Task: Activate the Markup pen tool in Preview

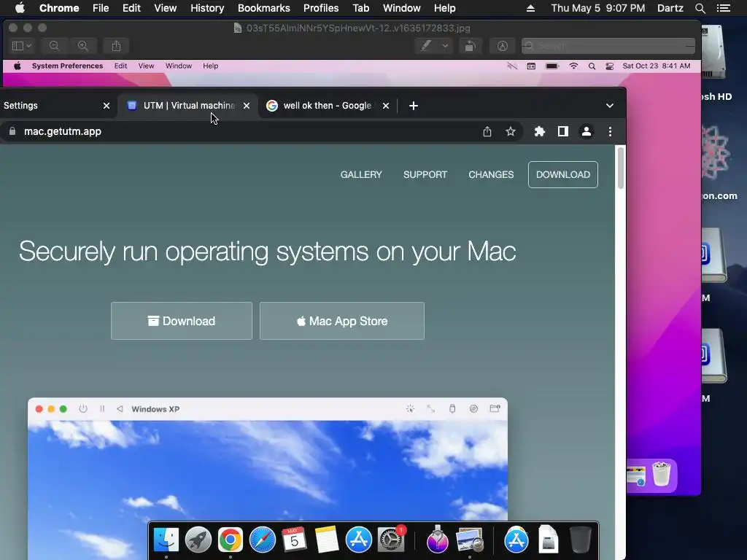Action: pos(426,46)
